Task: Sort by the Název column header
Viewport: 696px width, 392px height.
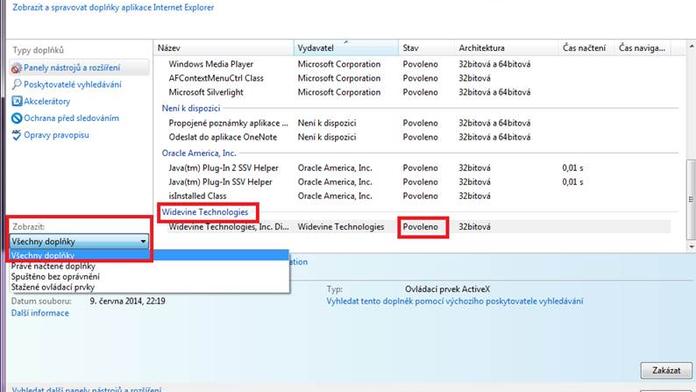Action: pyautogui.click(x=224, y=48)
